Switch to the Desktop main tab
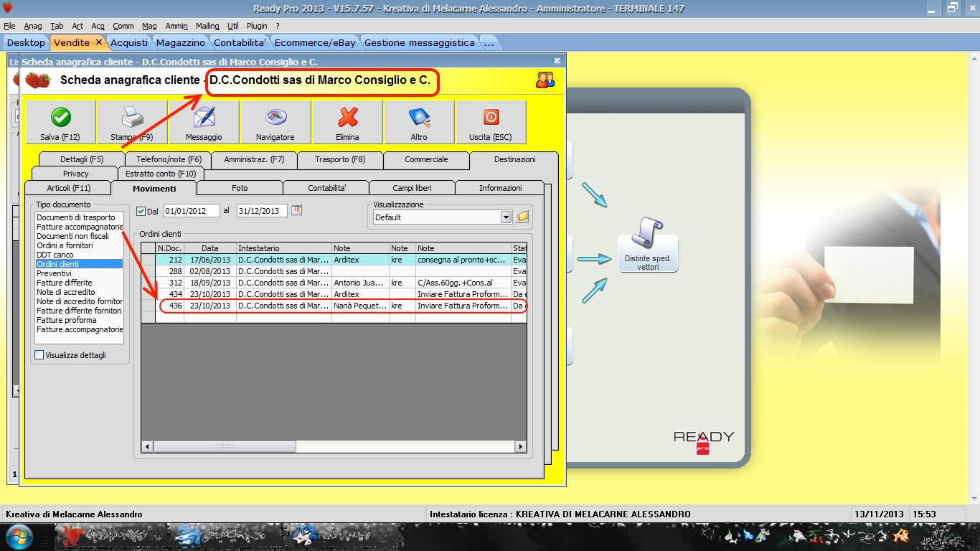Screen dimensions: 980x551 tap(26, 42)
